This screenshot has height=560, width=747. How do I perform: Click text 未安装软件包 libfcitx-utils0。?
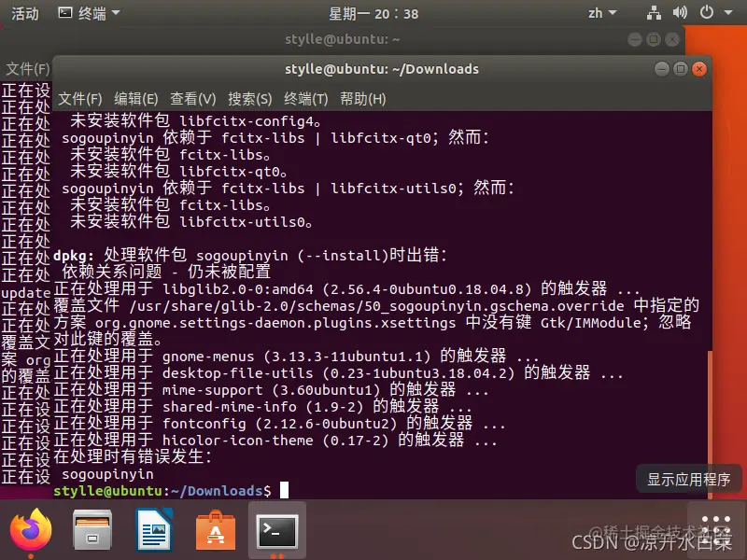tap(191, 221)
